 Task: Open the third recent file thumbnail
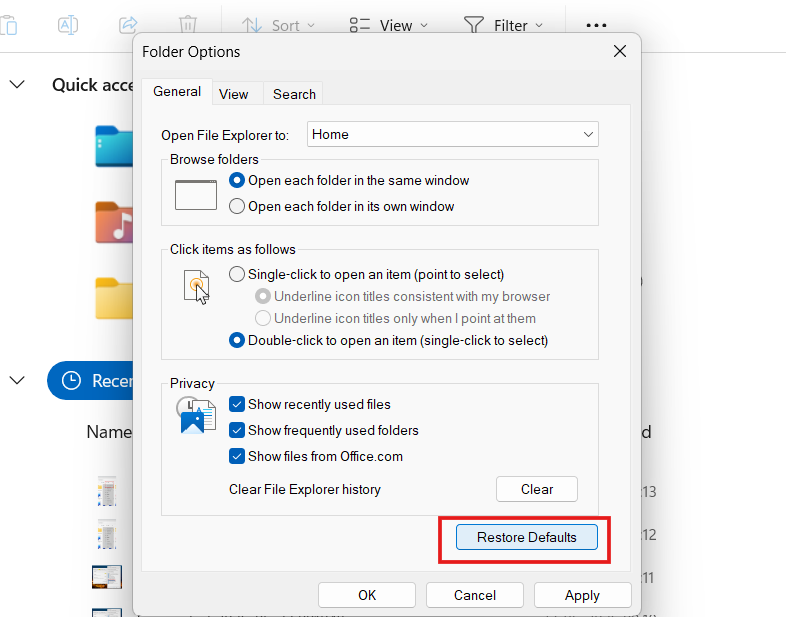pos(107,577)
